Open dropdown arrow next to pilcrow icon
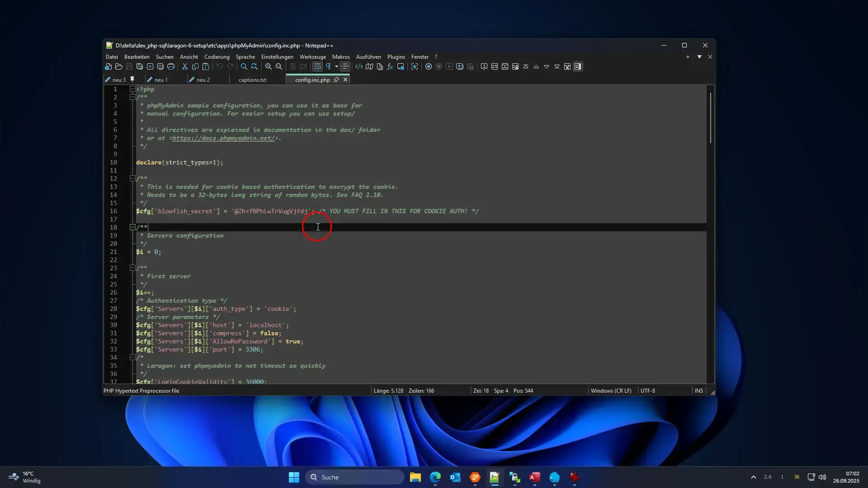 coord(336,67)
